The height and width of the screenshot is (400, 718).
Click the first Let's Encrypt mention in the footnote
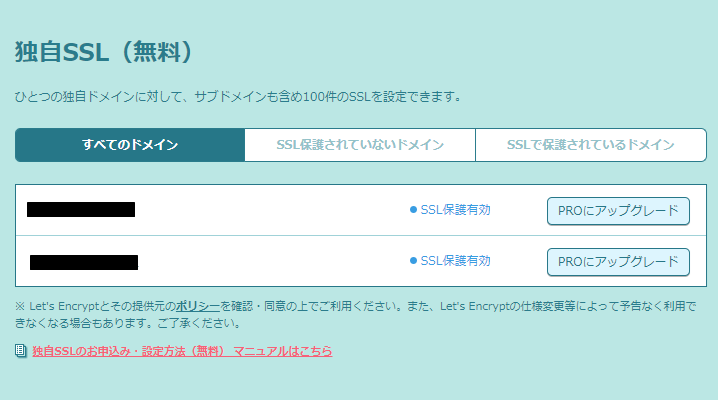[66, 305]
